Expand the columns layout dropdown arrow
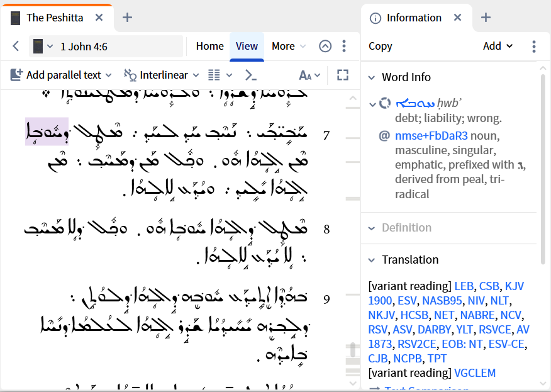The image size is (551, 392). tap(229, 75)
